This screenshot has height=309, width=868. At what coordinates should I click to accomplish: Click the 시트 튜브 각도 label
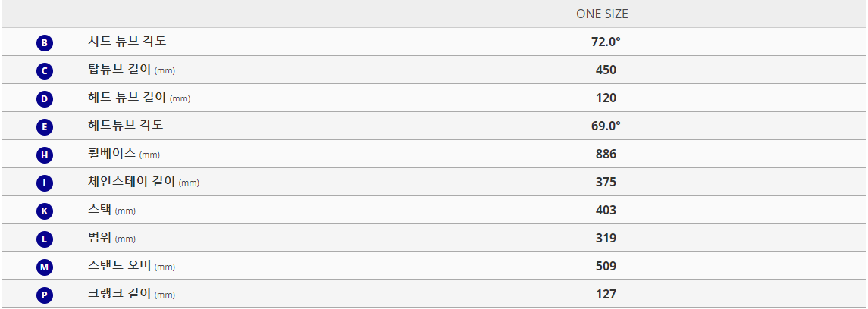click(127, 42)
